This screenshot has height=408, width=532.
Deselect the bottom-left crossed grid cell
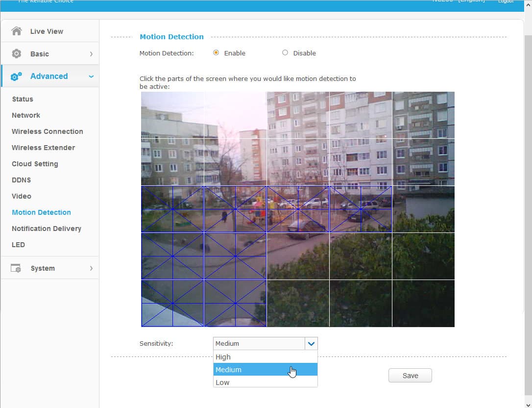click(x=172, y=304)
